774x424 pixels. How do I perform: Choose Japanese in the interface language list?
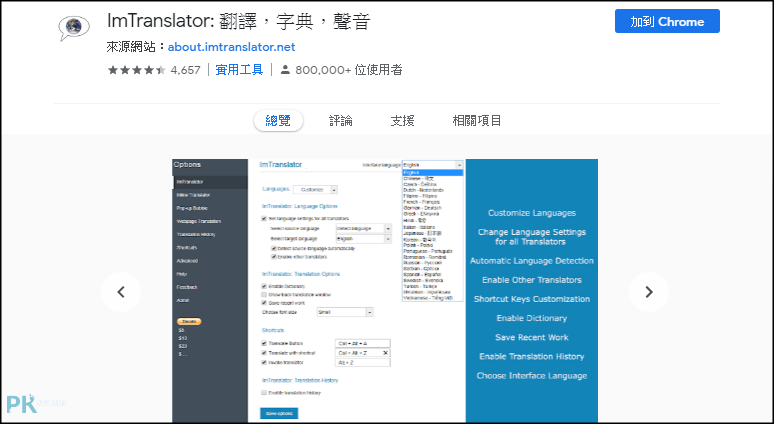[x=423, y=233]
